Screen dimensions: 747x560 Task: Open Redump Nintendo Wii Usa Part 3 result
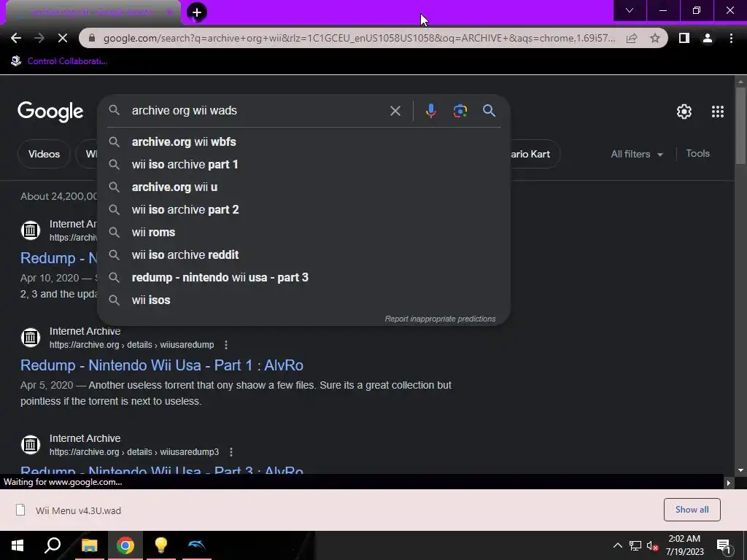click(162, 469)
